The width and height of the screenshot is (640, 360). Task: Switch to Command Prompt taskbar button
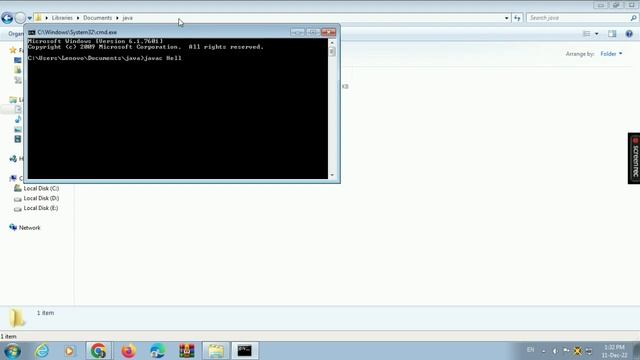coord(245,351)
